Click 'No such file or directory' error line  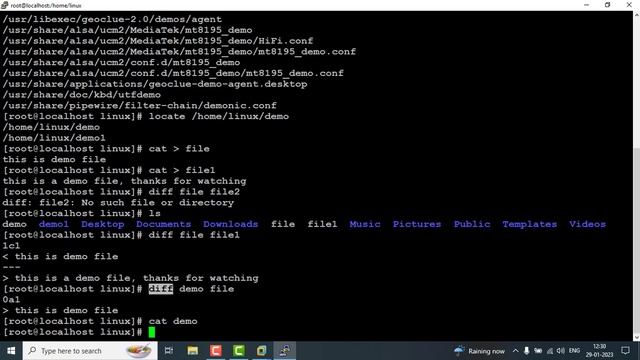click(118, 202)
